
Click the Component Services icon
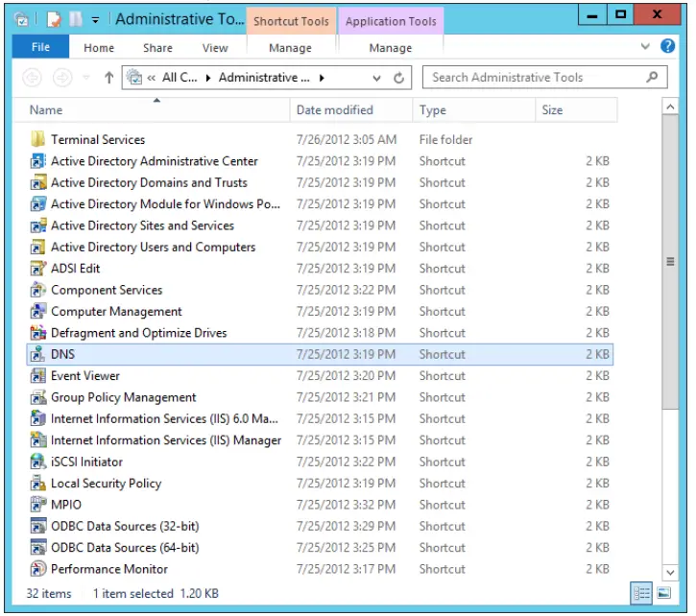38,290
